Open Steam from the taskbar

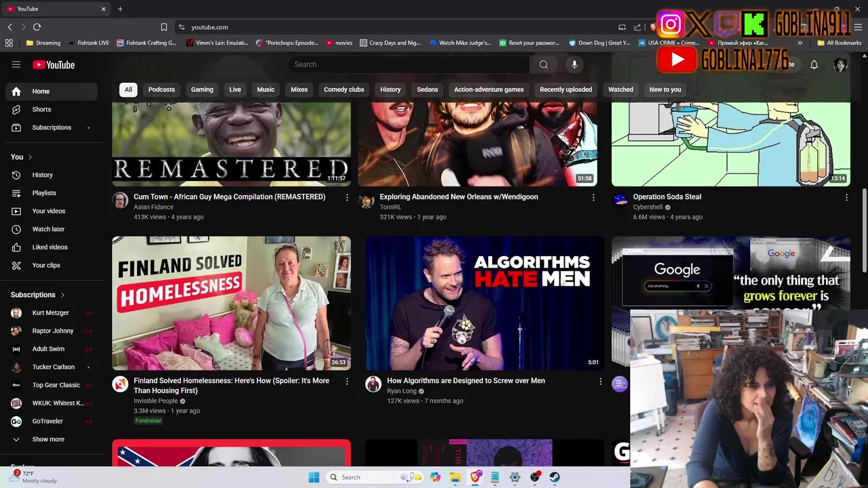click(x=555, y=477)
